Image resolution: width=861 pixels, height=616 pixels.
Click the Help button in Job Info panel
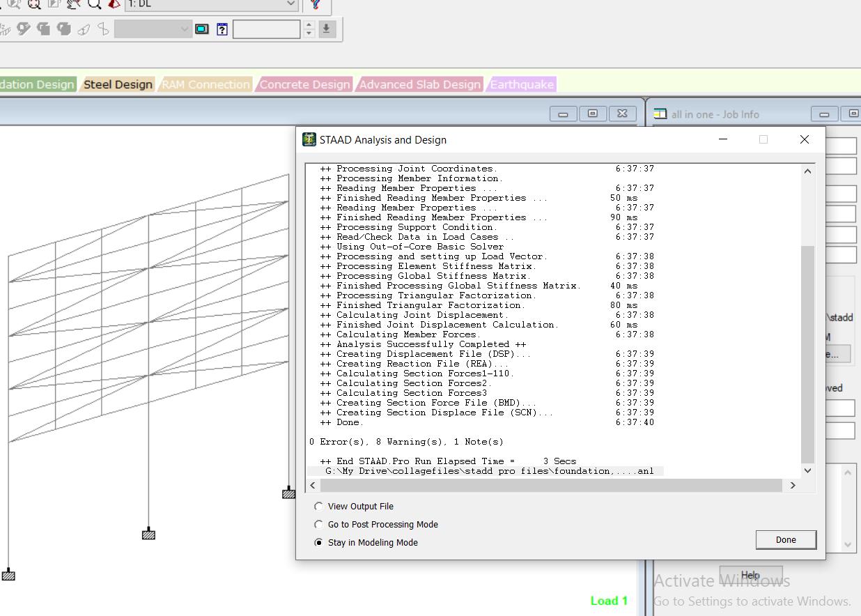coord(750,576)
